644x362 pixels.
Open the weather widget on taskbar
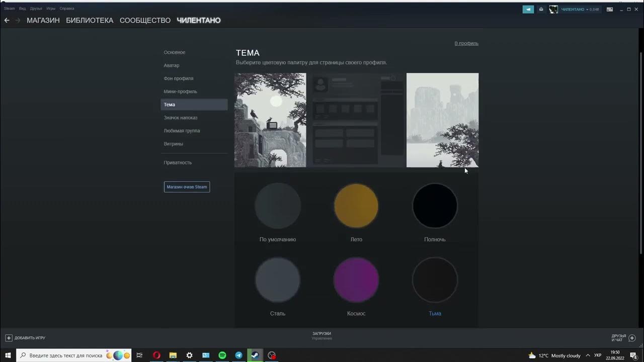[x=554, y=355]
